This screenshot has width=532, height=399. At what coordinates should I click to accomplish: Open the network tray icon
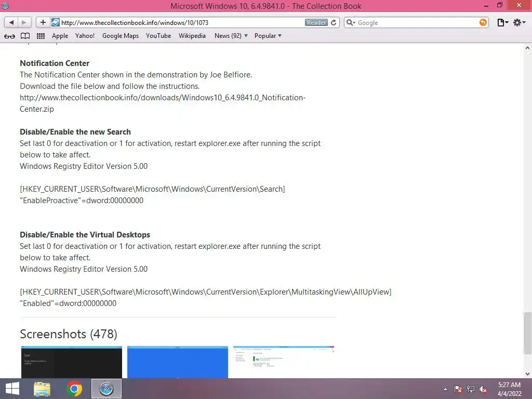[x=471, y=390]
